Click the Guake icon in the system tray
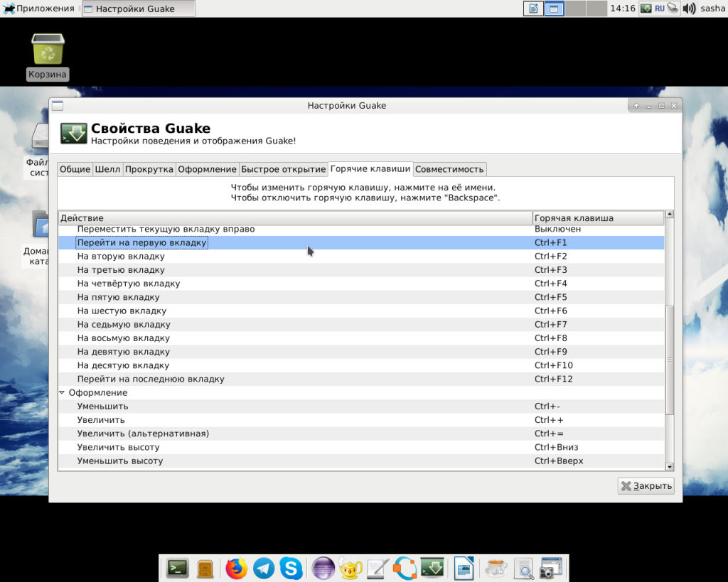Screen dimensions: 728x582 click(646, 9)
